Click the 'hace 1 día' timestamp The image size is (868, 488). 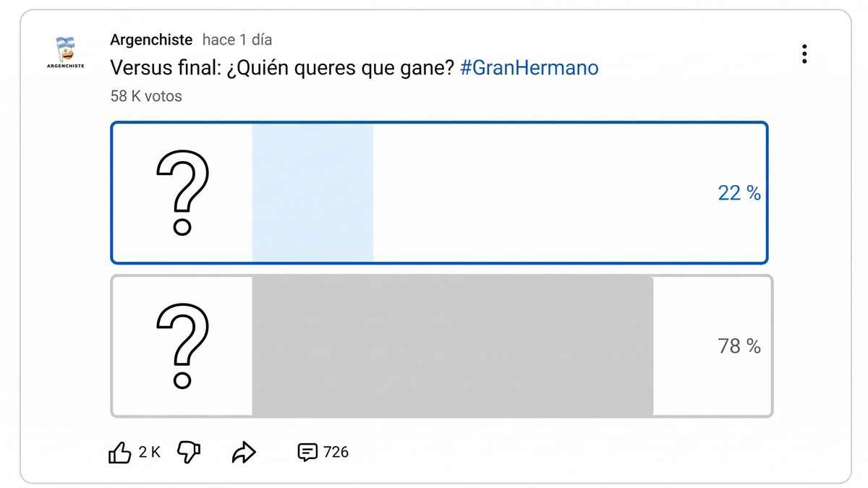point(237,39)
